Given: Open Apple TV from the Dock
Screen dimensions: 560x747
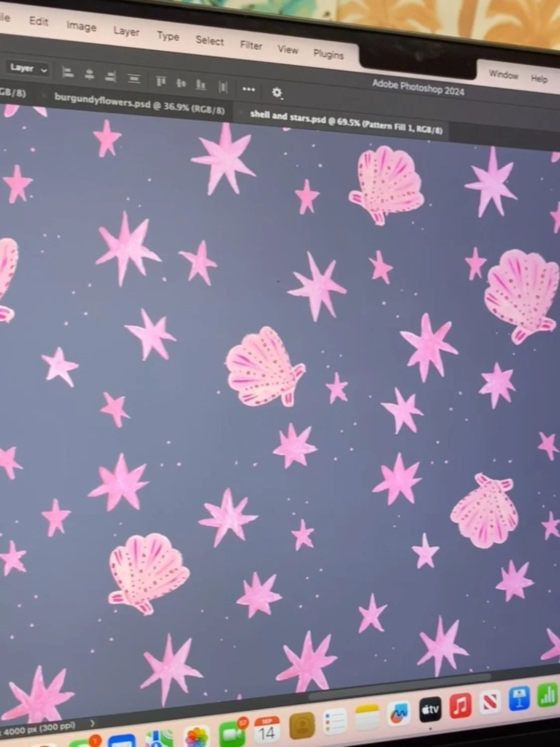Looking at the screenshot, I should [430, 709].
